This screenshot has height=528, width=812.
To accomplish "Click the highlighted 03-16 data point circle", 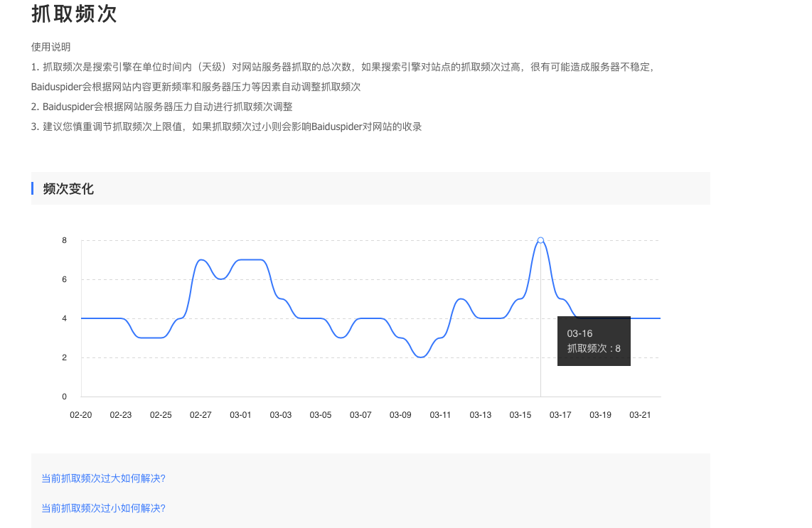I will click(540, 240).
